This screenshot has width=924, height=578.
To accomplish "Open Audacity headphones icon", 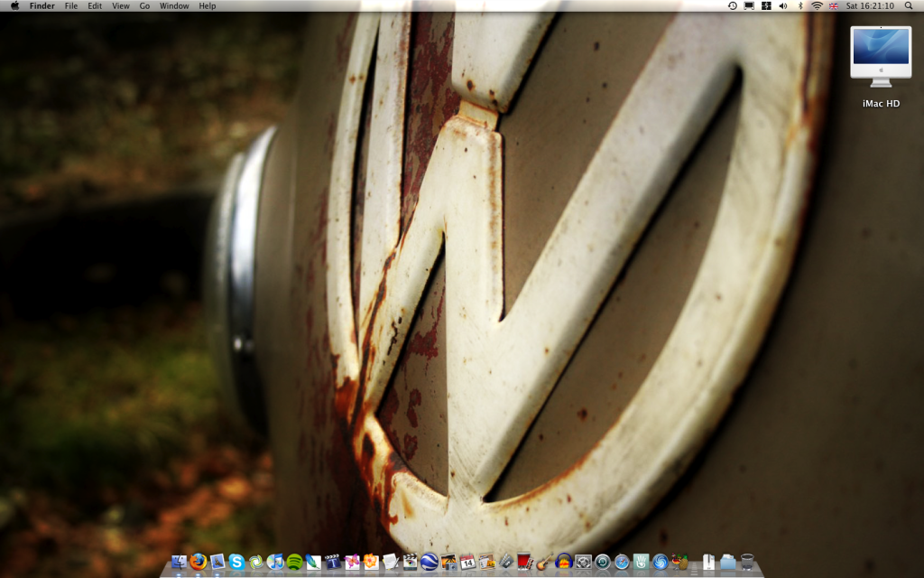I will coord(564,562).
